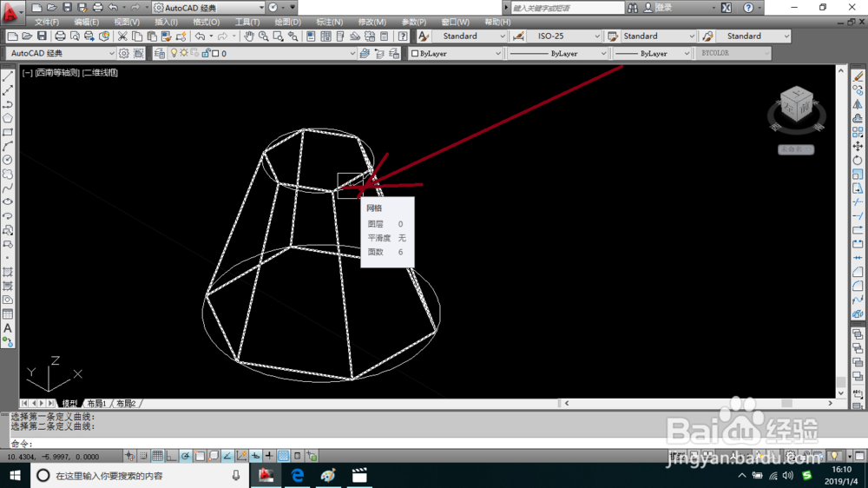Click the keyword search input field
The image size is (868, 488).
[x=567, y=8]
